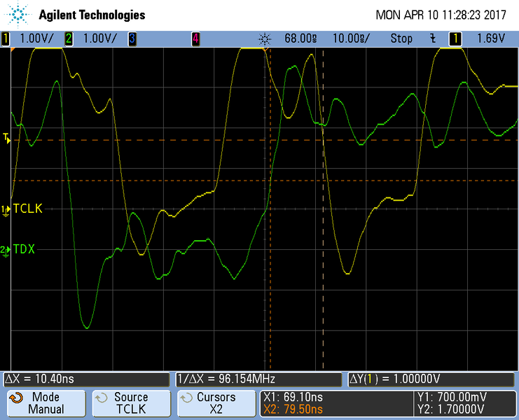Open the Source TCLK selector

click(130, 403)
